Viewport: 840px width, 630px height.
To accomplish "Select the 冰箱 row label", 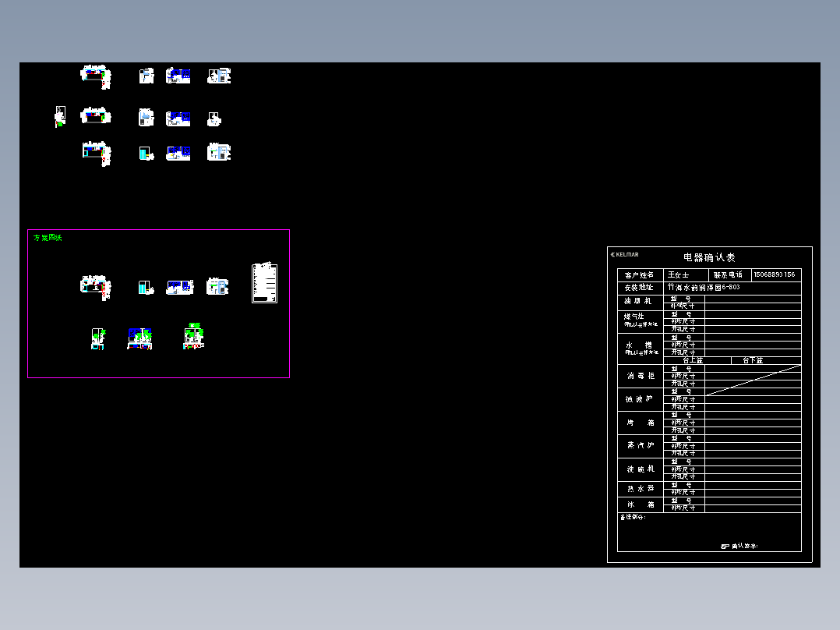I will pos(641,504).
